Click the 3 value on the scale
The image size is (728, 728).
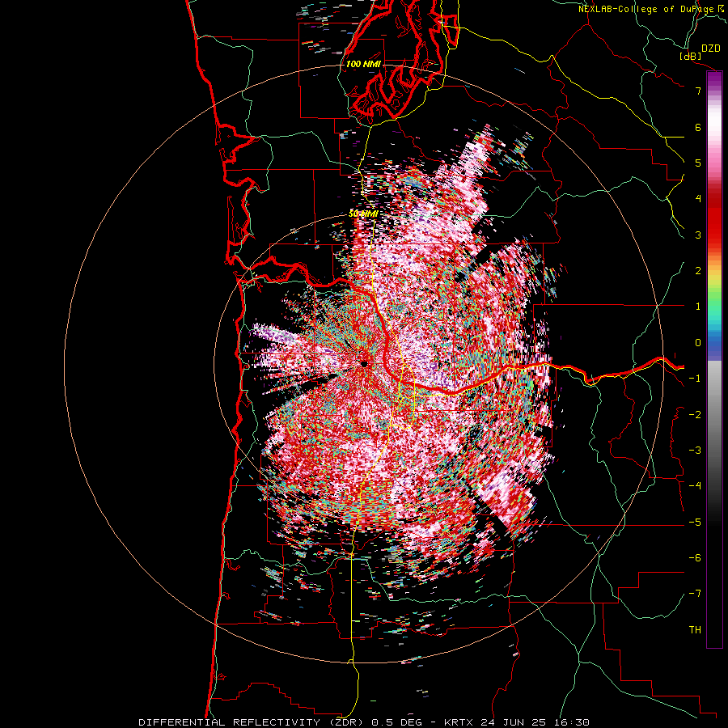(698, 235)
